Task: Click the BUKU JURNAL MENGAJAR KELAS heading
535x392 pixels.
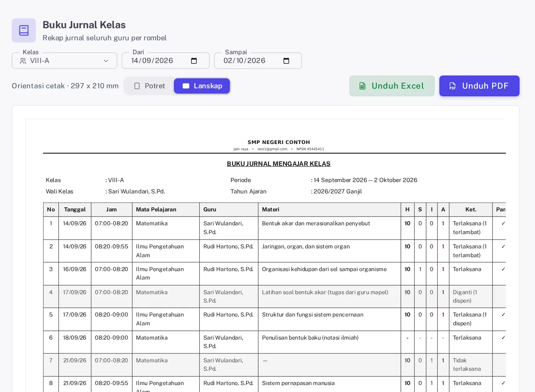Action: point(278,164)
